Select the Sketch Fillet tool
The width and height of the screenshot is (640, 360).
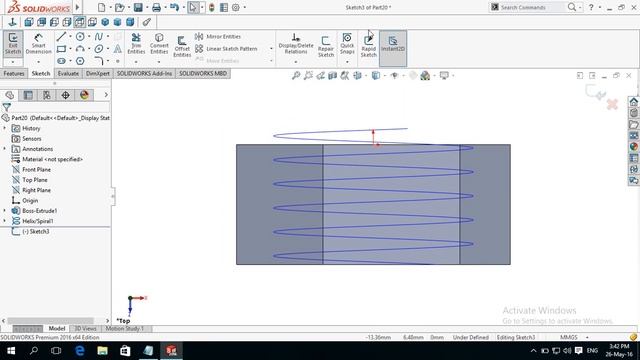pyautogui.click(x=99, y=61)
